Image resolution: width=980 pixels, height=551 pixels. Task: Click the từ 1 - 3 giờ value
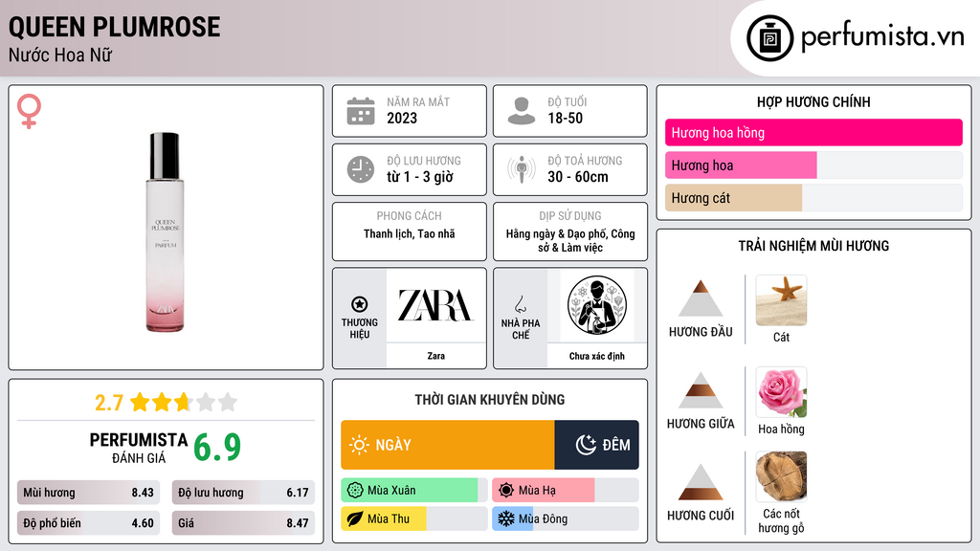[x=419, y=177]
